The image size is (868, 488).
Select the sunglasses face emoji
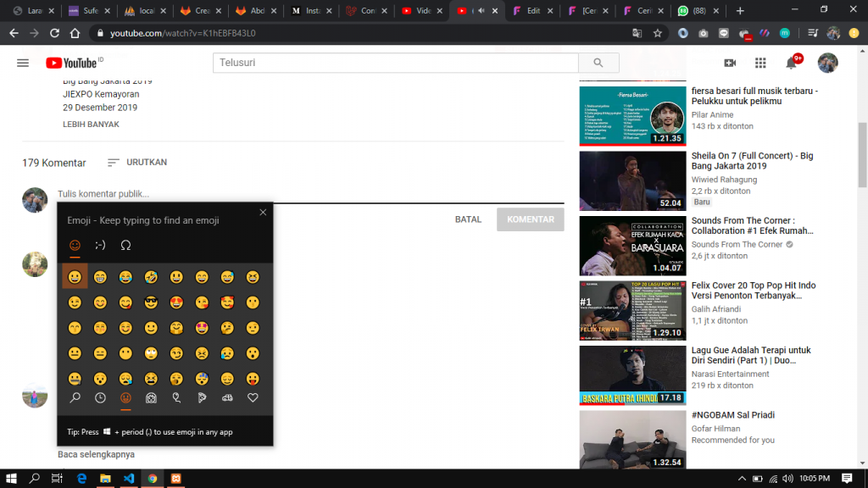tap(151, 302)
